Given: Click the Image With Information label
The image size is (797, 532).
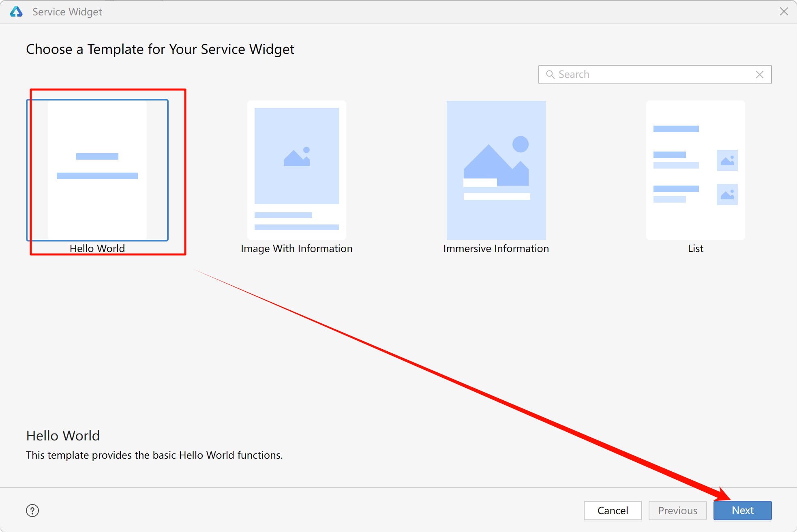Looking at the screenshot, I should tap(296, 248).
